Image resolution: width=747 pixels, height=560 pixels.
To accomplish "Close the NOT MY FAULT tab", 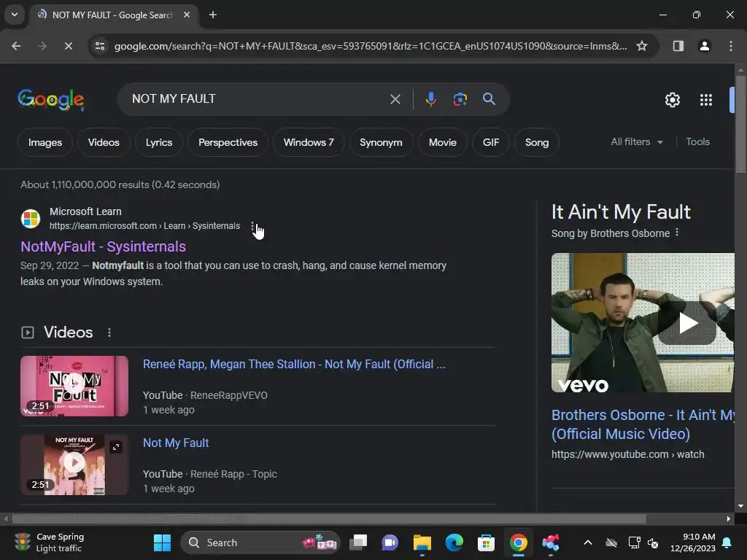I will point(187,15).
